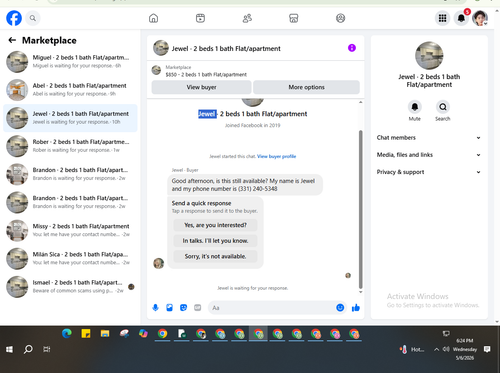500x373 pixels.
Task: Click the listing thumbnail in chat header
Action: 161,48
